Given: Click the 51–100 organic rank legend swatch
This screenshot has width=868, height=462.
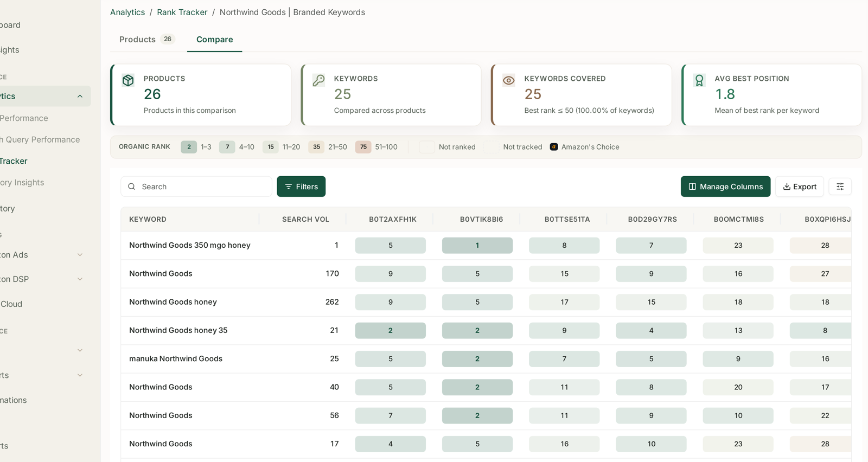Looking at the screenshot, I should coord(363,147).
